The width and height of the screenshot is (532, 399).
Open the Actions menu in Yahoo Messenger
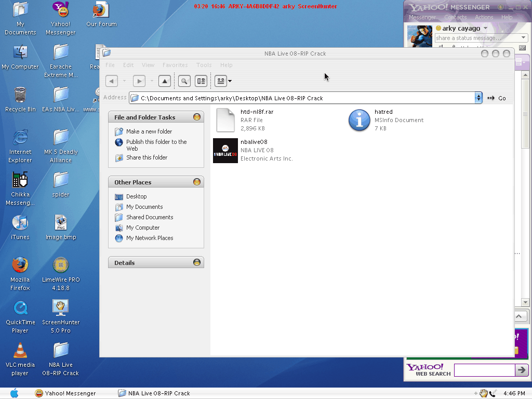point(484,17)
